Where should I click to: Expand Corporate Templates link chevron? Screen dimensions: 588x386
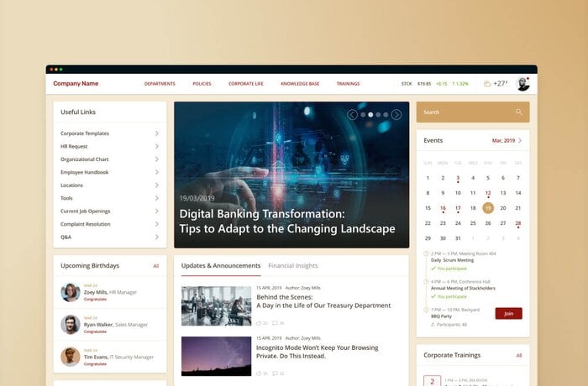[157, 133]
